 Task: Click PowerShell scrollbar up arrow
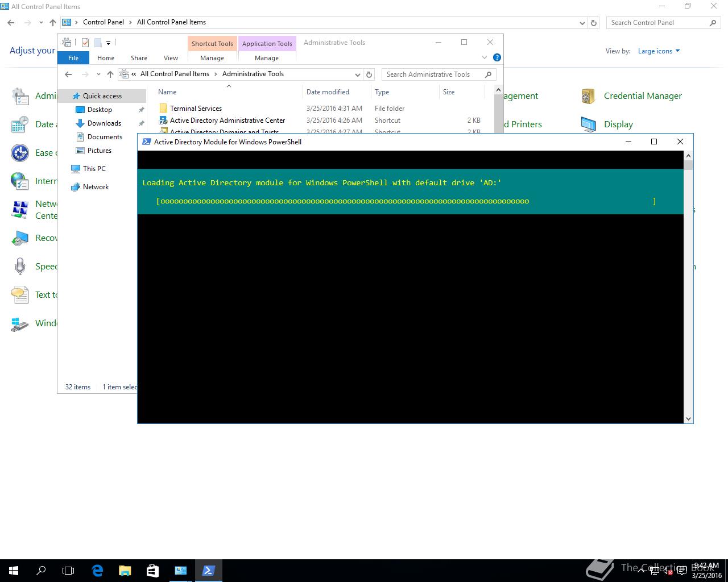click(688, 156)
